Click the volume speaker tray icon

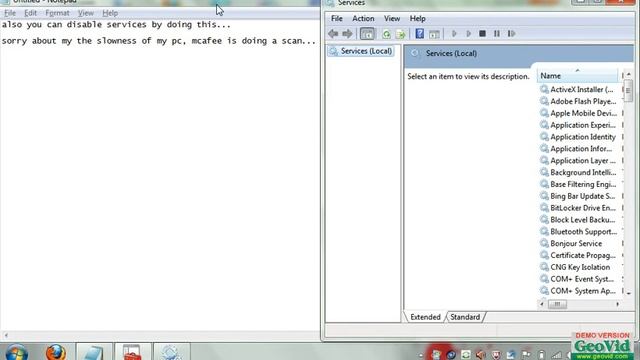[x=481, y=355]
